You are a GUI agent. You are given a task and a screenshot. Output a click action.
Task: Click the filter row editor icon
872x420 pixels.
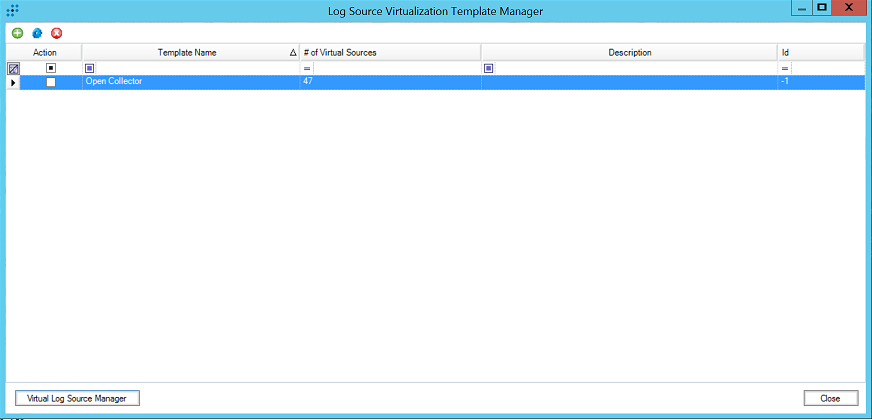[13, 68]
